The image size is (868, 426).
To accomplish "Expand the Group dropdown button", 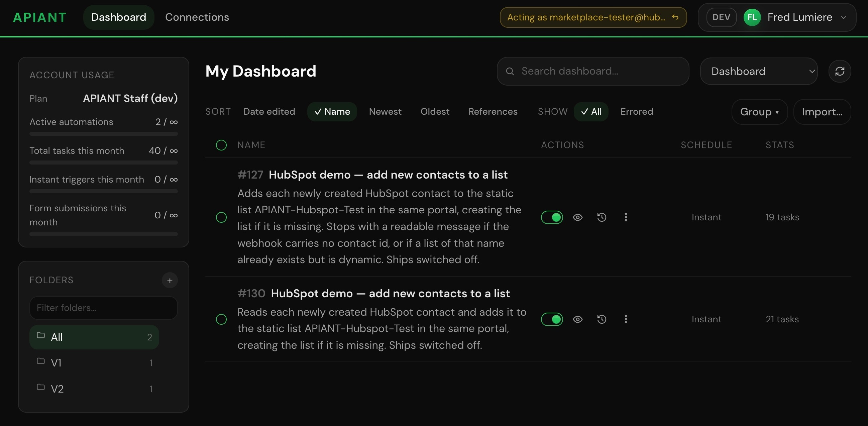I will [760, 112].
